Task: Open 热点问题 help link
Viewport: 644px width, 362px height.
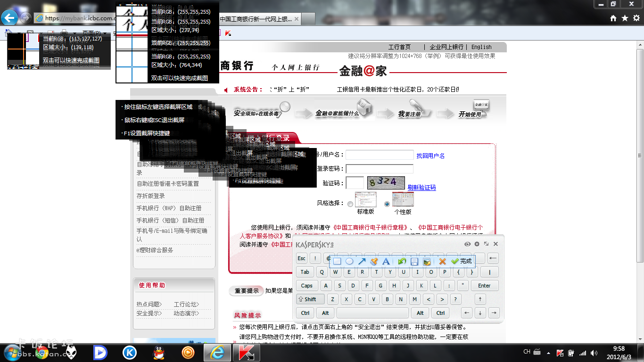Action: [149, 304]
